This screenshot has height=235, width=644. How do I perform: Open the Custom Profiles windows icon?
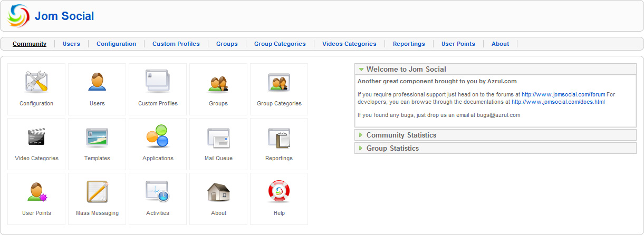pos(158,82)
